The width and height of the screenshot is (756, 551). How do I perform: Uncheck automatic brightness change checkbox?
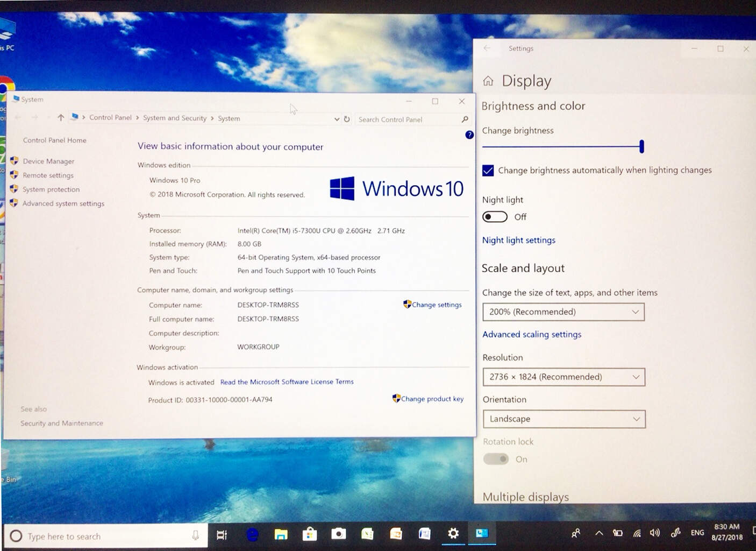coord(488,171)
